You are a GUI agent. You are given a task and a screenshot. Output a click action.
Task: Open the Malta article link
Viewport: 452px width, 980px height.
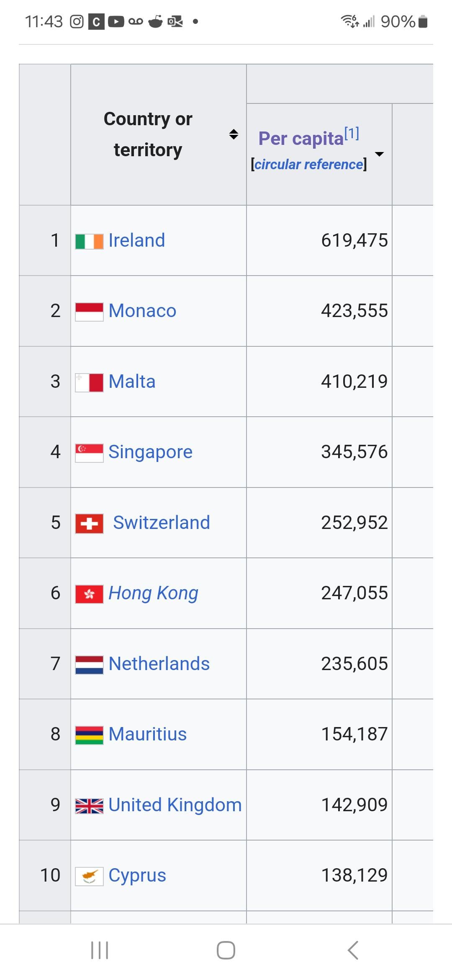pyautogui.click(x=132, y=382)
